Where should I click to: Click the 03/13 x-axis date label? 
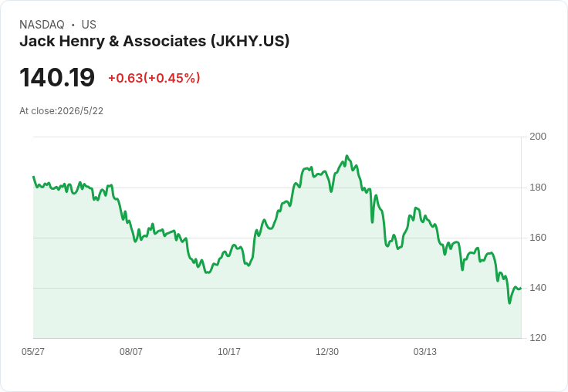pos(425,351)
